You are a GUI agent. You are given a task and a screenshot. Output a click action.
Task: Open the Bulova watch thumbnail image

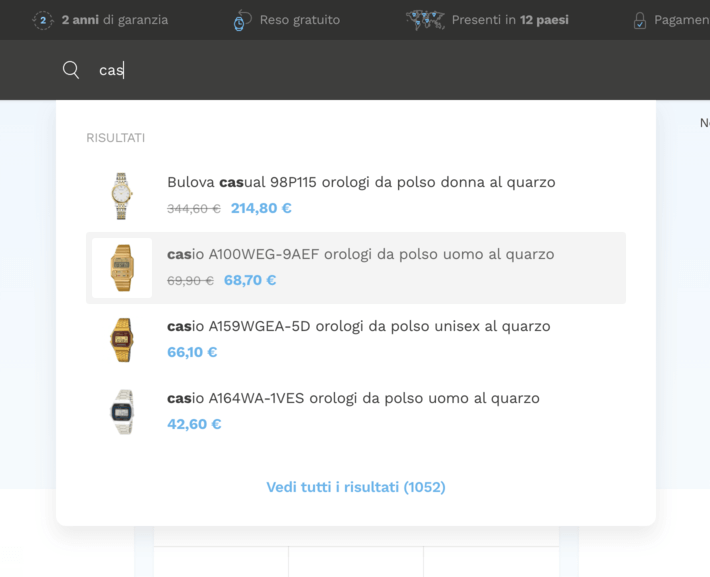[x=122, y=196]
